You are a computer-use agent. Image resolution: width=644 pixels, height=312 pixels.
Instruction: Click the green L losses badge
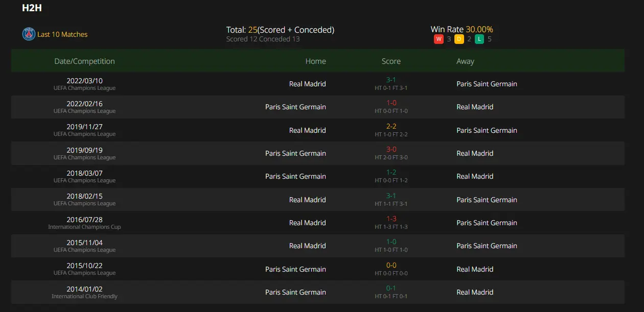coord(479,39)
